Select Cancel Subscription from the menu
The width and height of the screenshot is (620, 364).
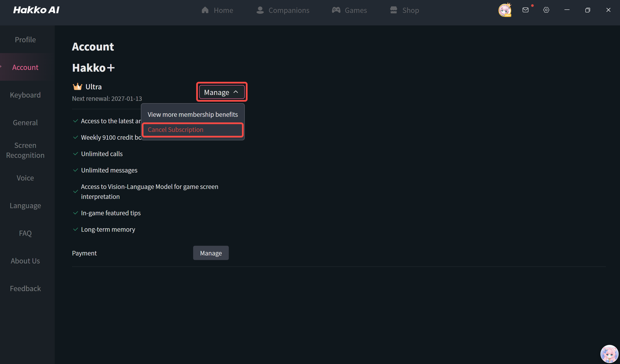pos(175,129)
